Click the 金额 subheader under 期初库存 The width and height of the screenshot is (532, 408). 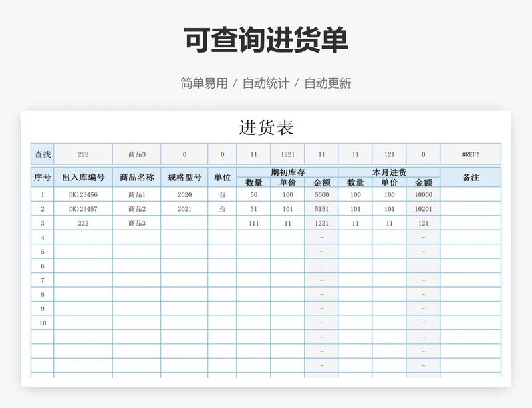321,182
